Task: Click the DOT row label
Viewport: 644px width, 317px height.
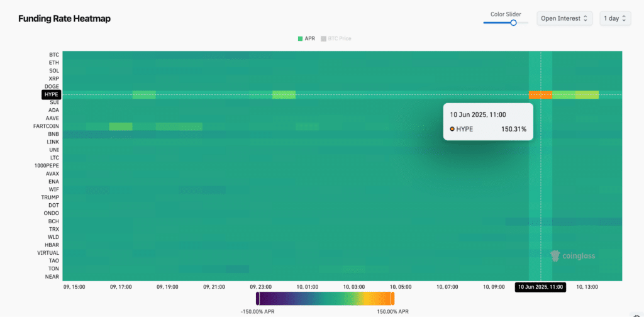Action: point(54,205)
